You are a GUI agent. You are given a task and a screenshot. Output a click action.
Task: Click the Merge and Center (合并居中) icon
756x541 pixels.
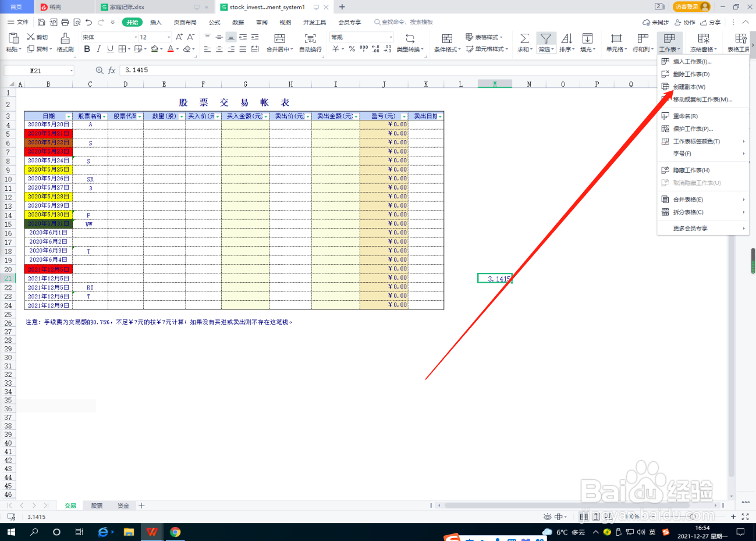click(x=280, y=38)
